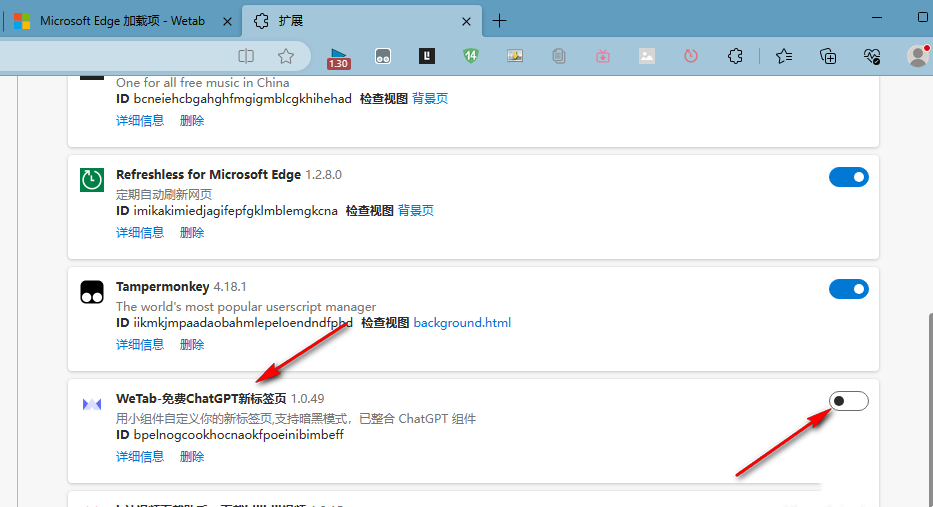Disable the Tampermonkey extension toggle
Viewport: 933px width, 507px height.
pyautogui.click(x=849, y=289)
